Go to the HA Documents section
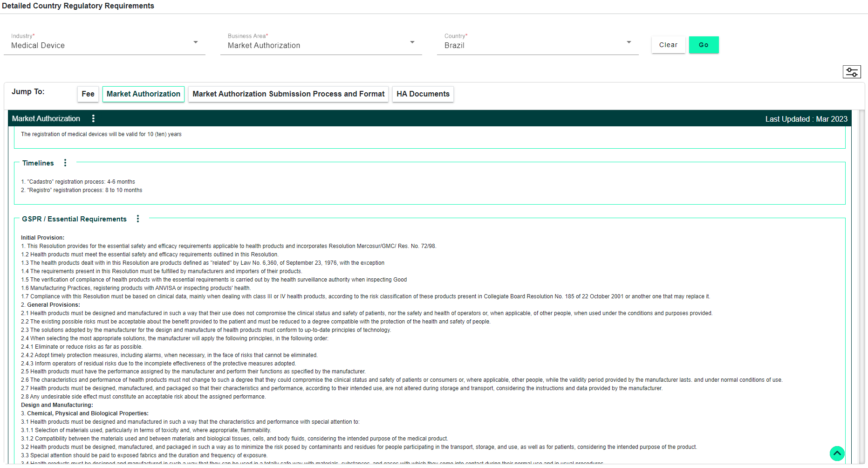Viewport: 868px width, 468px height. click(423, 94)
